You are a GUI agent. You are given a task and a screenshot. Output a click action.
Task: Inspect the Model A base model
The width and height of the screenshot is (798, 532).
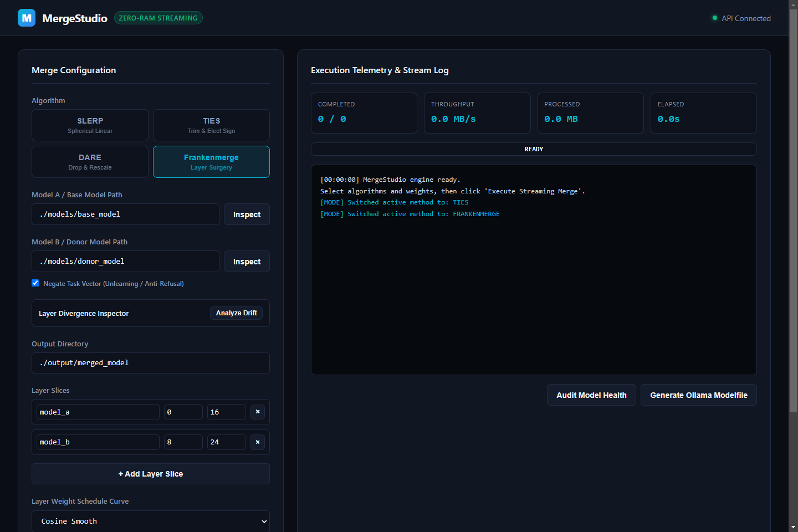coord(247,214)
